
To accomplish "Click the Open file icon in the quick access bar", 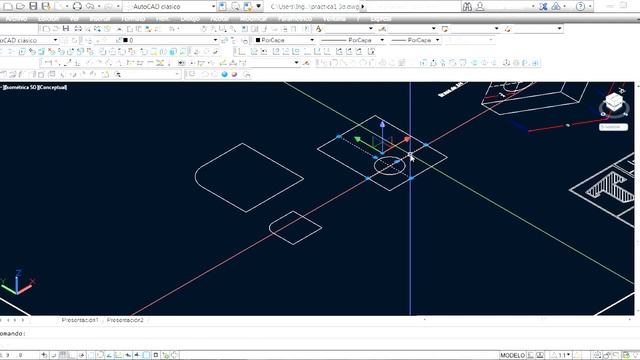I will 20,6.
